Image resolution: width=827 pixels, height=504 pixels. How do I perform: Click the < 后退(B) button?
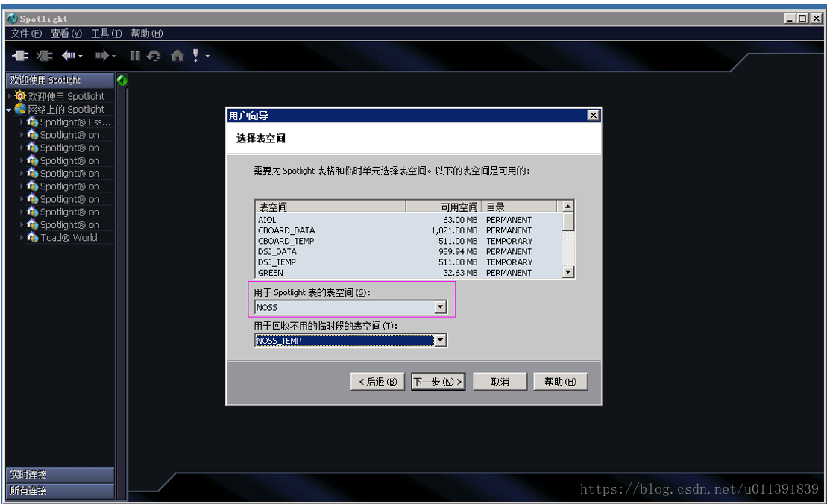tap(377, 382)
